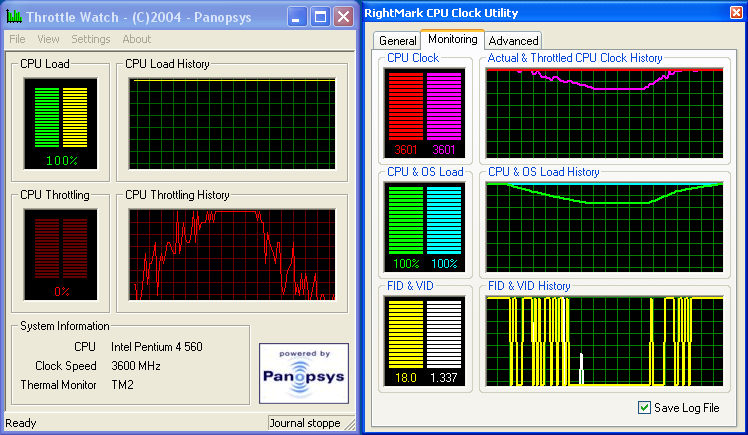Click the FID & VID gauge

coord(425,341)
